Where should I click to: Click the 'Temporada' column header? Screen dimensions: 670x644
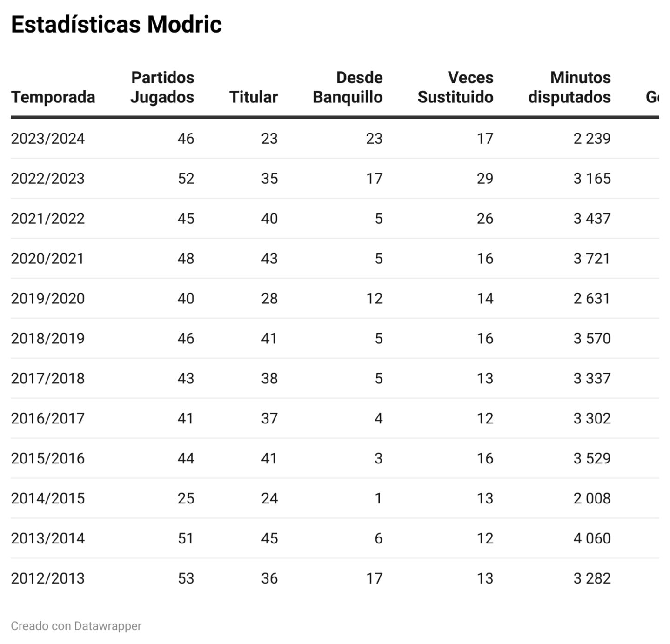tap(53, 97)
